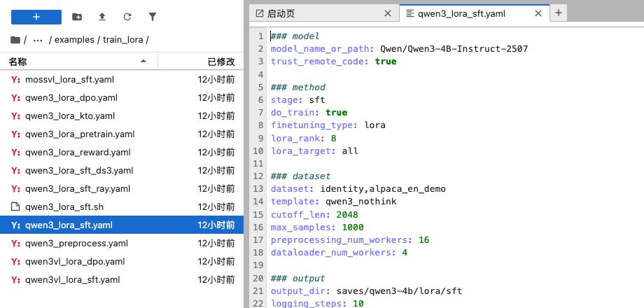This screenshot has height=308, width=644.
Task: Click text file icon on qwen3_lora_sft.yaml tab
Action: coord(409,13)
